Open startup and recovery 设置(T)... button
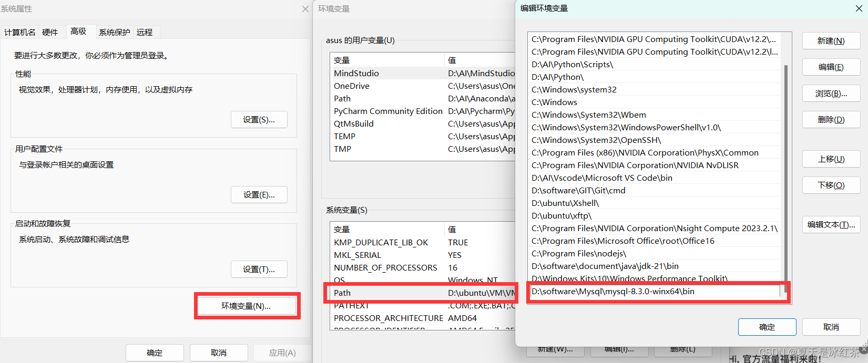The width and height of the screenshot is (868, 363). point(259,269)
